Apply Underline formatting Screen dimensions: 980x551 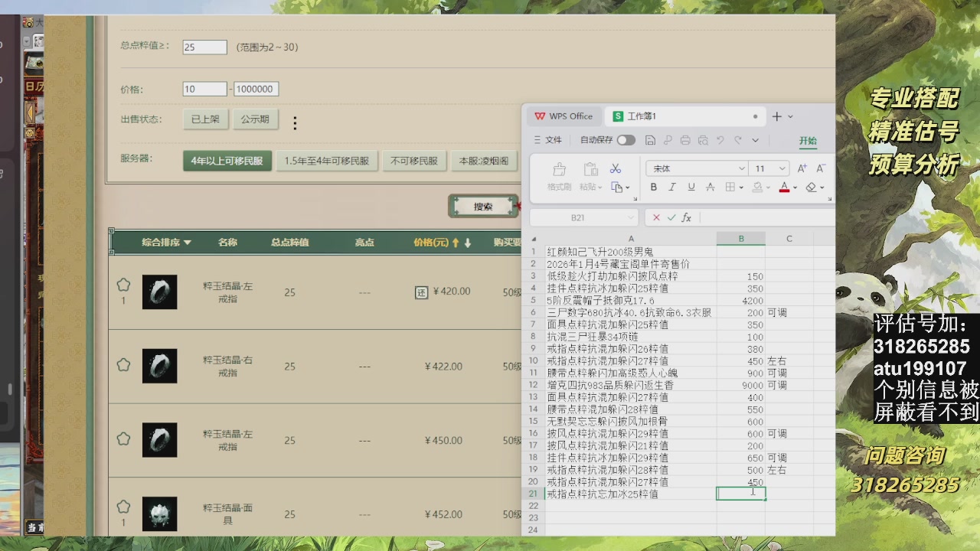click(x=690, y=187)
